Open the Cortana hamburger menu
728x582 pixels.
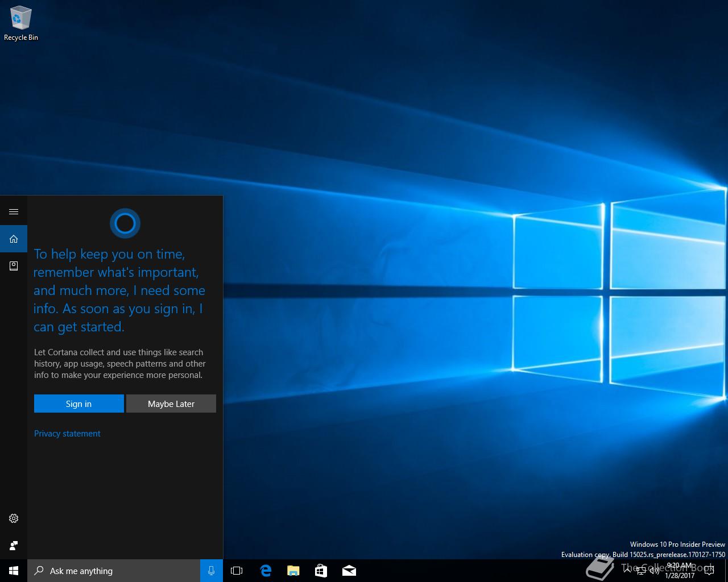[x=14, y=211]
